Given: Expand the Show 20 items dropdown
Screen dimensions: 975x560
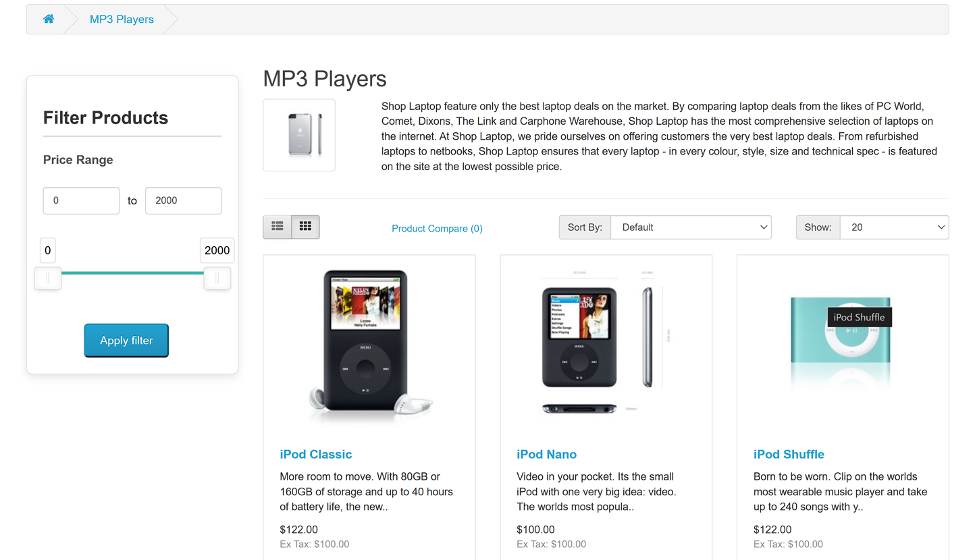Looking at the screenshot, I should pyautogui.click(x=894, y=227).
